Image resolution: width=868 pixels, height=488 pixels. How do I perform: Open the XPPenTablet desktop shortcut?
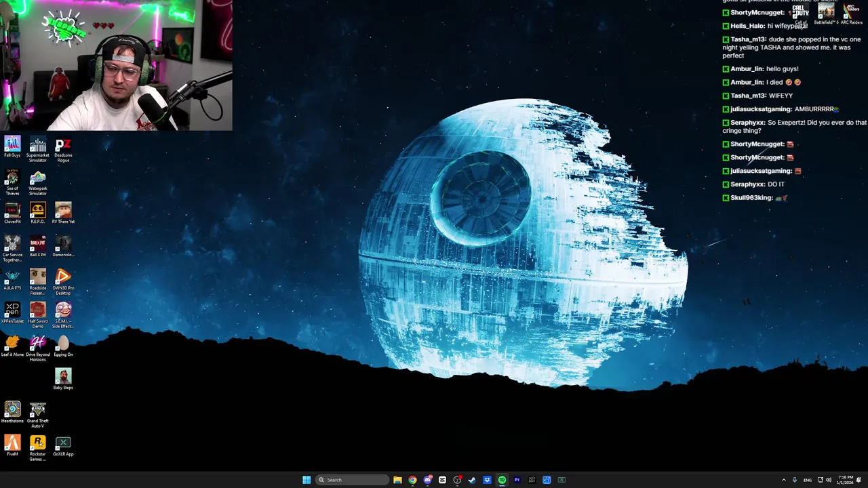[x=12, y=312]
